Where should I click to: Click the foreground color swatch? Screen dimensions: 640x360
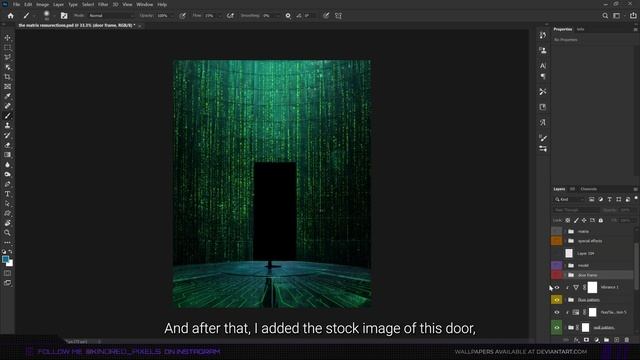(5, 259)
